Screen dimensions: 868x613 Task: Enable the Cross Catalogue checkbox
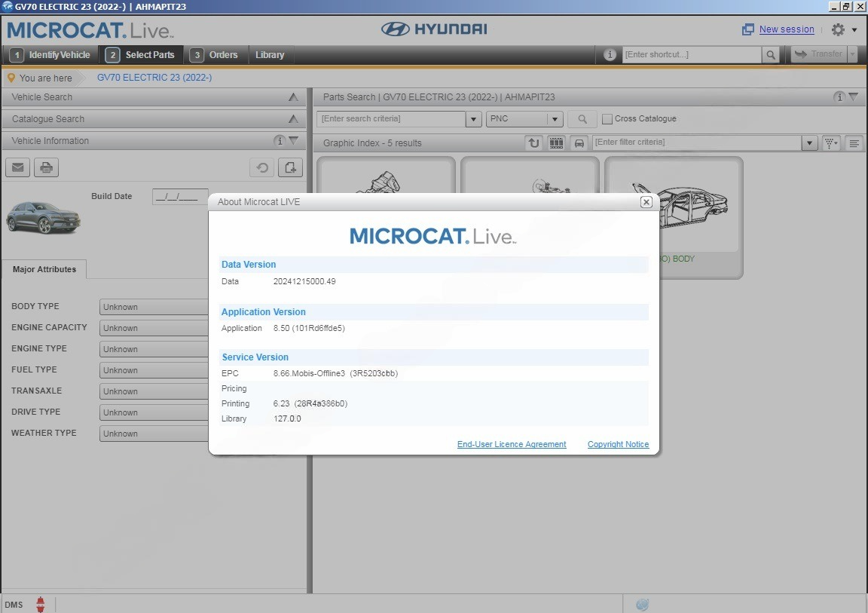pos(607,118)
